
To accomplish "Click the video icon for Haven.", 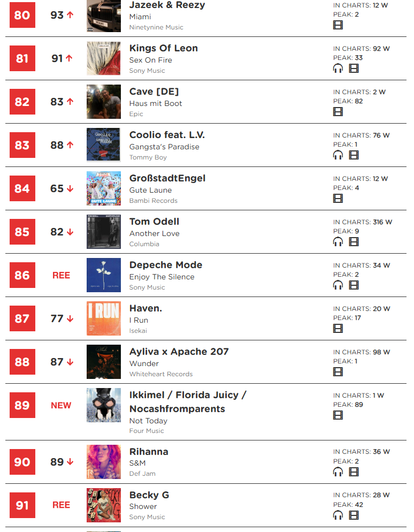I will tap(338, 328).
